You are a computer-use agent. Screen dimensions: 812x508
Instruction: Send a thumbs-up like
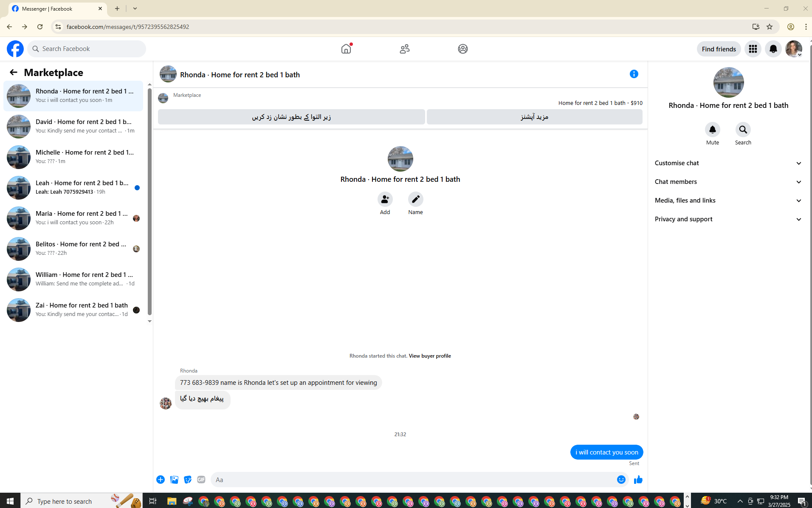point(638,480)
